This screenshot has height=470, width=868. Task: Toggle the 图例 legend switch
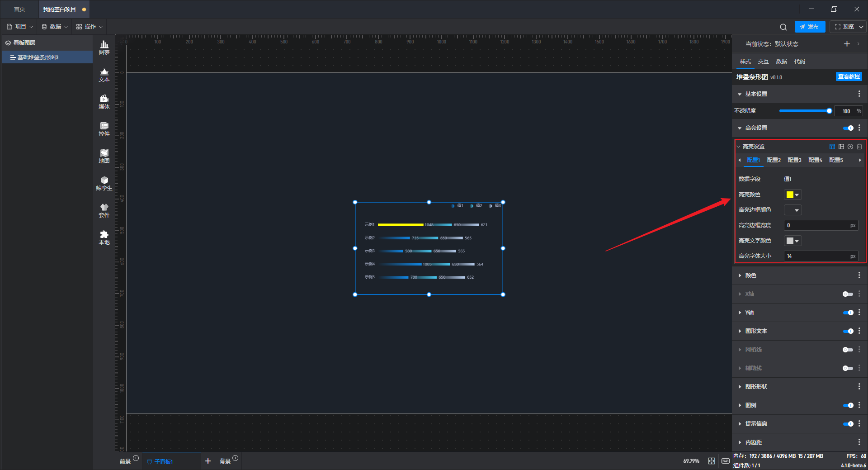point(848,405)
